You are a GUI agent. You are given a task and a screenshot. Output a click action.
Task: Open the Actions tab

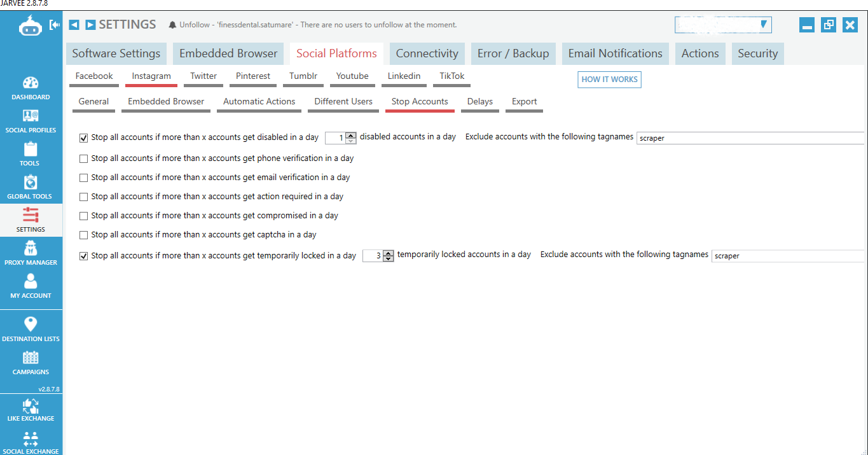tap(700, 53)
